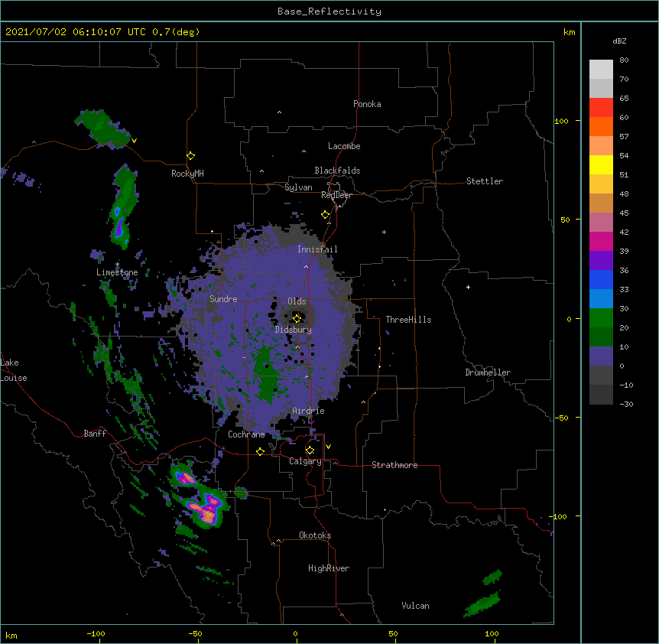This screenshot has height=644, width=659.
Task: Click the Innisfail label
Action: pos(317,249)
